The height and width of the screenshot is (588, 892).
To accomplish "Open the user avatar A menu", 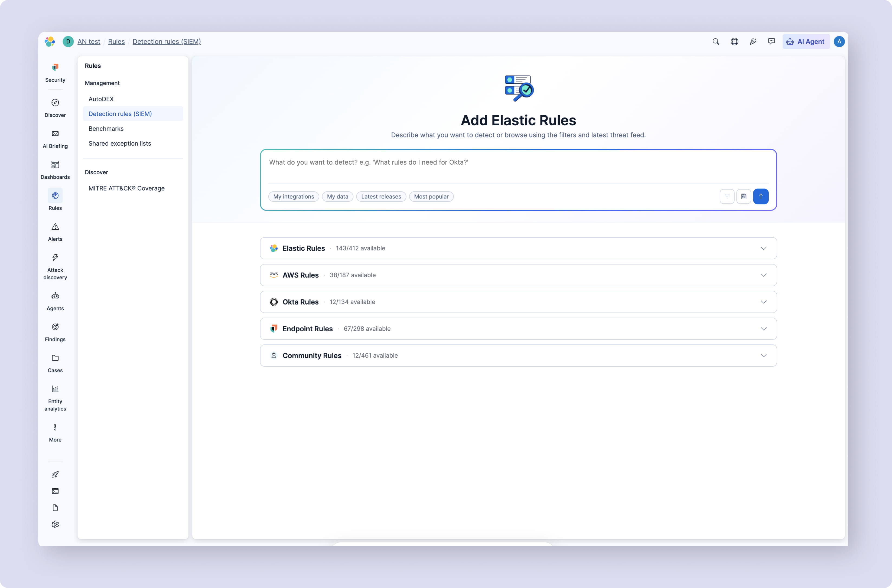I will (839, 42).
